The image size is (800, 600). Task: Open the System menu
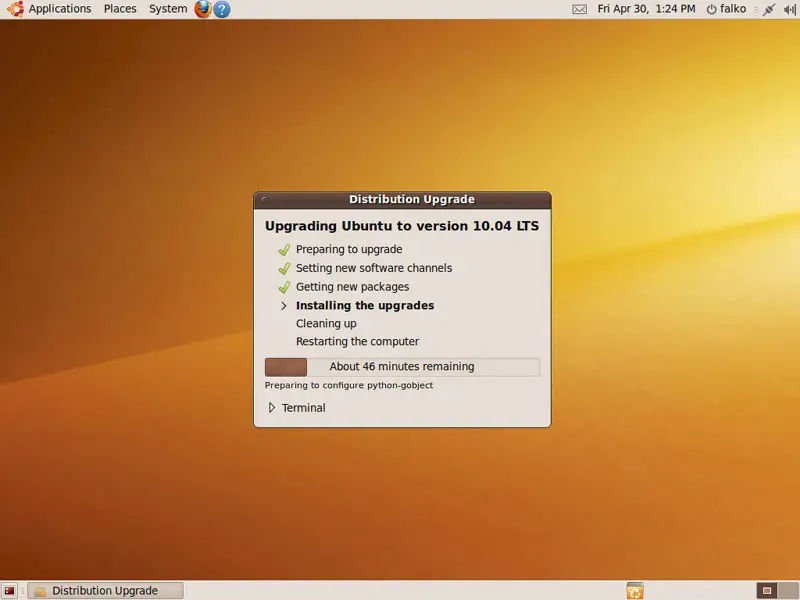coord(168,9)
